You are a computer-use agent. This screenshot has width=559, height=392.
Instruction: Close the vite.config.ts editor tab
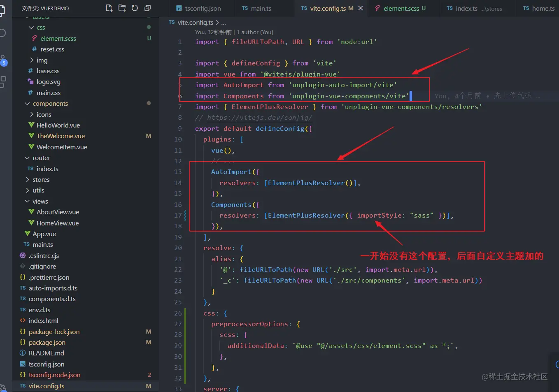pos(361,8)
